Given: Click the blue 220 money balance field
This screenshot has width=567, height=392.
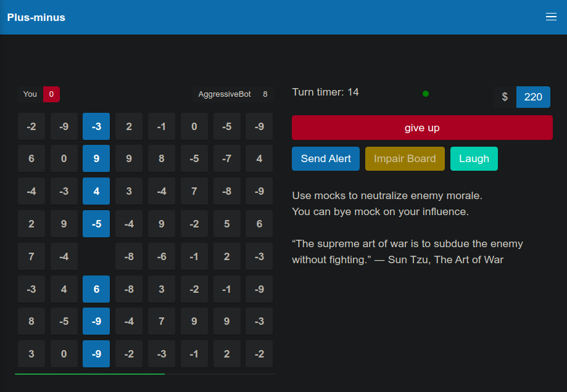Looking at the screenshot, I should click(532, 97).
